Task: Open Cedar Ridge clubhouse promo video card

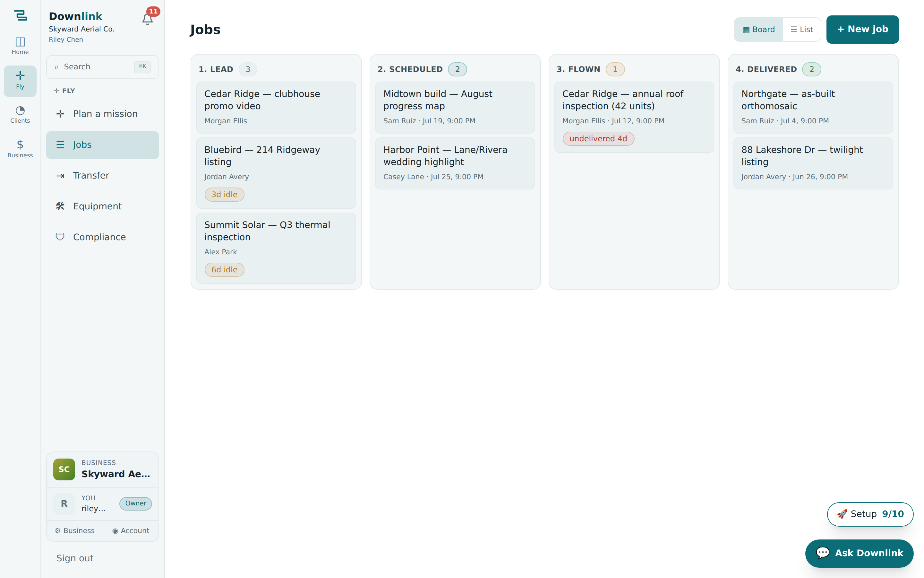Action: [276, 108]
